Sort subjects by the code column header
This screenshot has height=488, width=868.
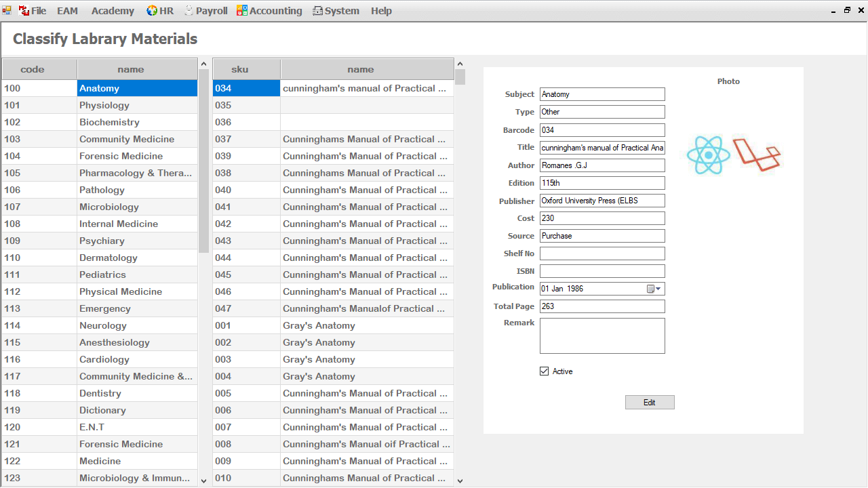pyautogui.click(x=39, y=69)
